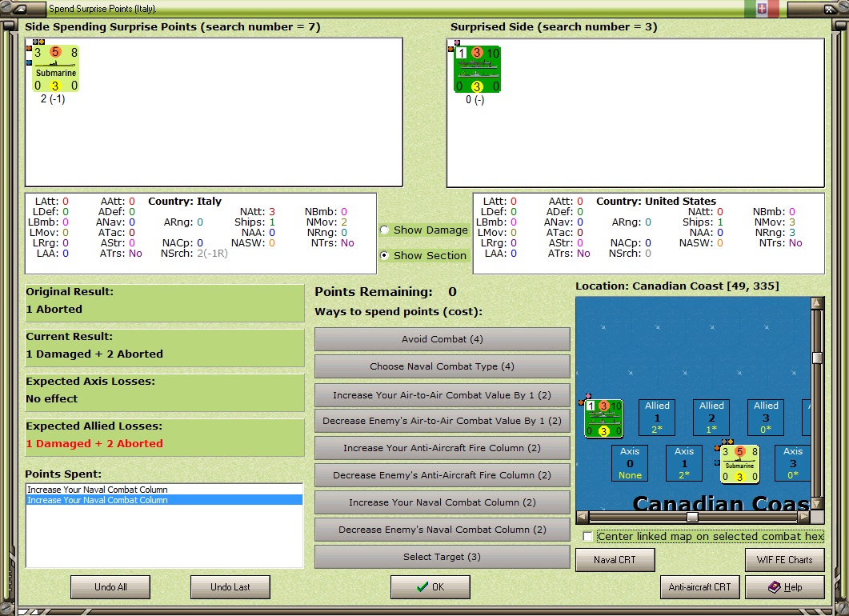Click the map's horizontal scrollbar right arrow

pos(804,517)
